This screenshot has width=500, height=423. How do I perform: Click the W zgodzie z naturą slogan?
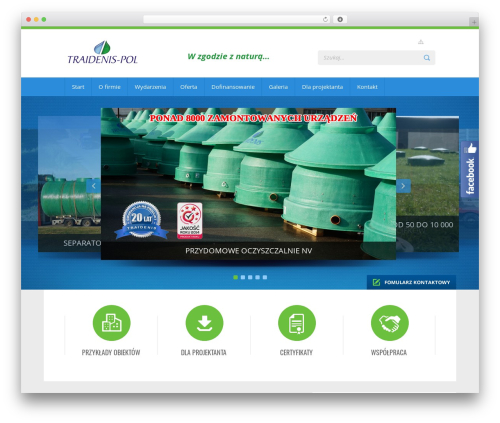click(x=228, y=56)
